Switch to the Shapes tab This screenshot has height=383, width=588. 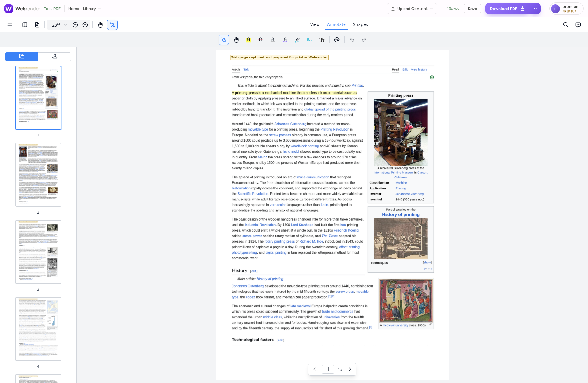[360, 24]
